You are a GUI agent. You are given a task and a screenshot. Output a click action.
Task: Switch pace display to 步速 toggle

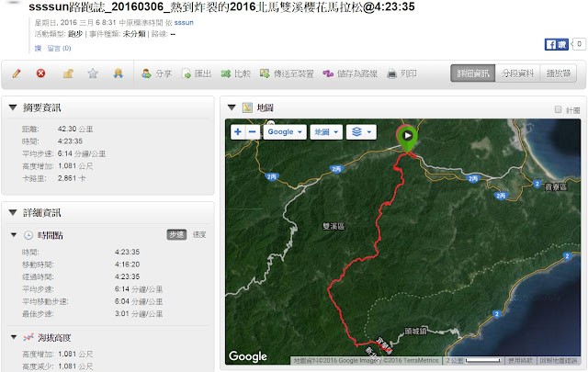tap(176, 235)
